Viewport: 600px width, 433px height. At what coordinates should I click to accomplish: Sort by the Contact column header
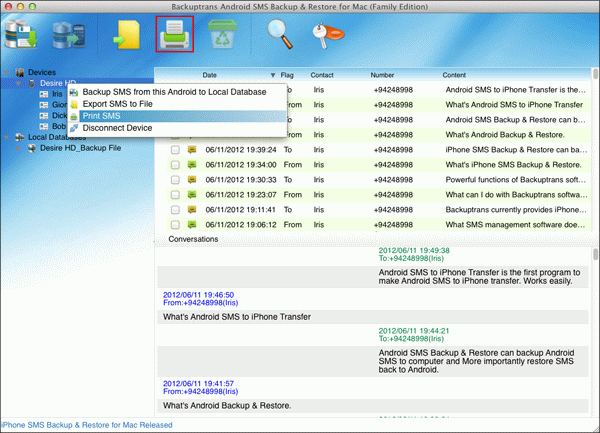pos(322,75)
